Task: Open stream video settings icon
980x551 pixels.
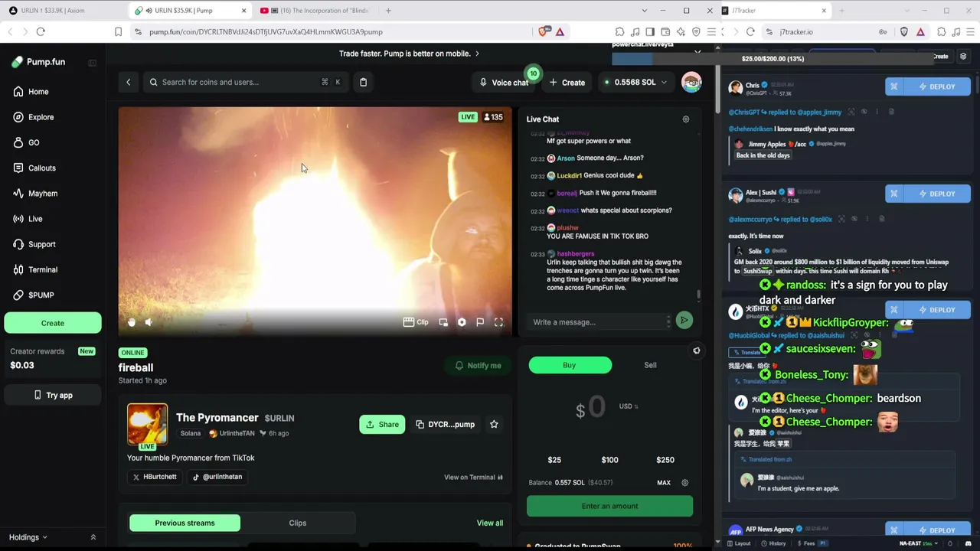Action: tap(462, 322)
